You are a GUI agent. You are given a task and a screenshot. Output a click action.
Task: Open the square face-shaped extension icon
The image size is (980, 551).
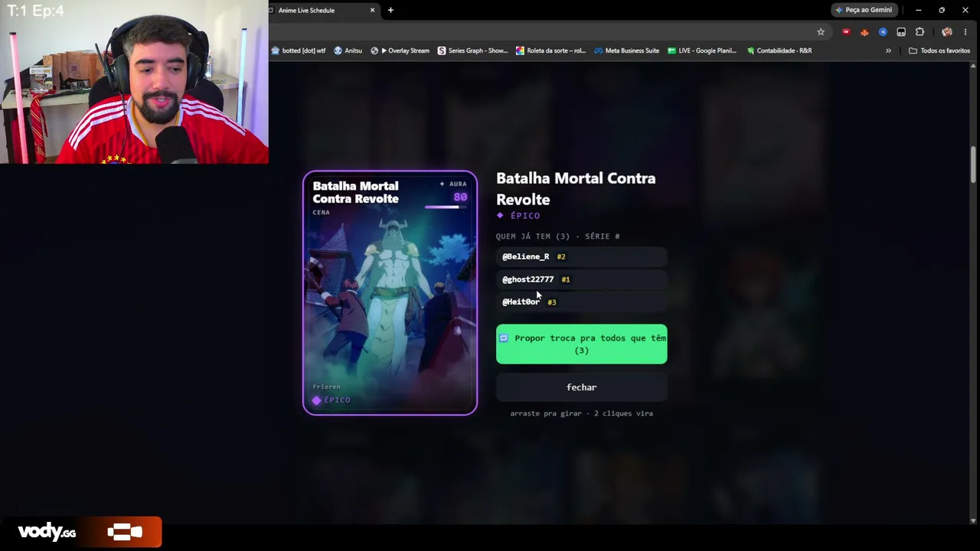coord(901,32)
